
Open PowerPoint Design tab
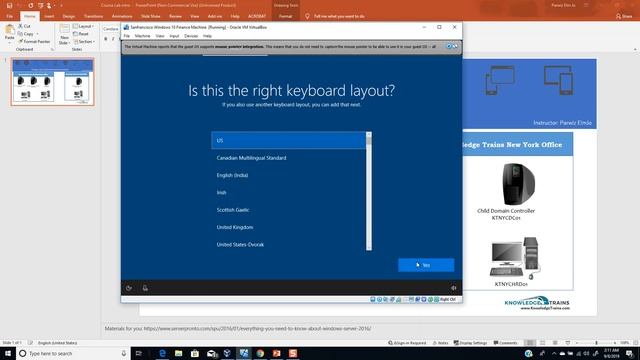[69, 16]
